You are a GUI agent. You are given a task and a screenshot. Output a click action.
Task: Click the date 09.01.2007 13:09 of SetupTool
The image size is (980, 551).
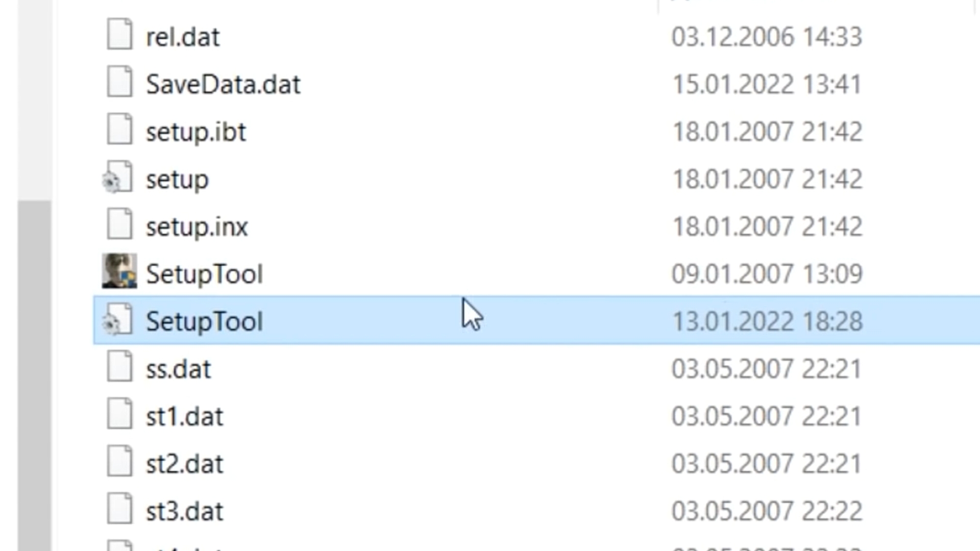[767, 274]
